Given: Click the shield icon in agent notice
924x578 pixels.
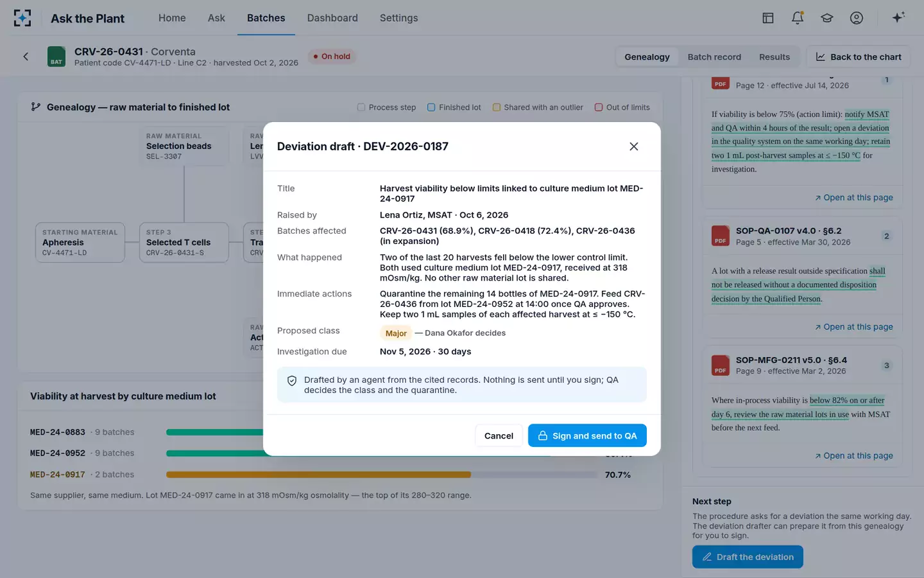Looking at the screenshot, I should pyautogui.click(x=292, y=381).
